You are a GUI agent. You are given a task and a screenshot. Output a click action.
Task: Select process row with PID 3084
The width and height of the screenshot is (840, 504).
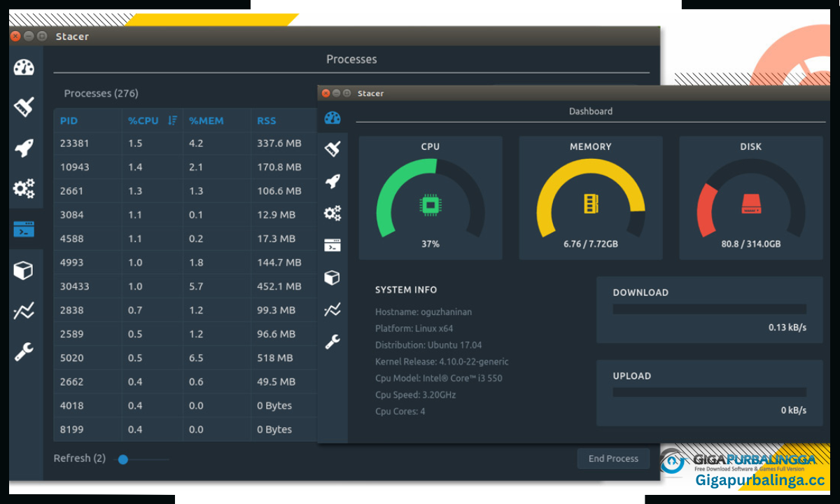(185, 214)
